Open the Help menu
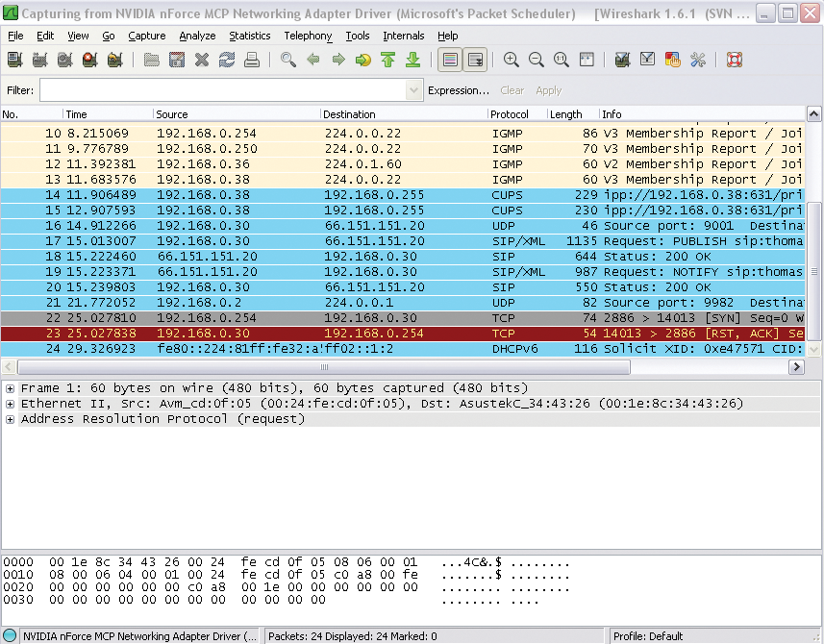This screenshot has width=824, height=644. 448,36
